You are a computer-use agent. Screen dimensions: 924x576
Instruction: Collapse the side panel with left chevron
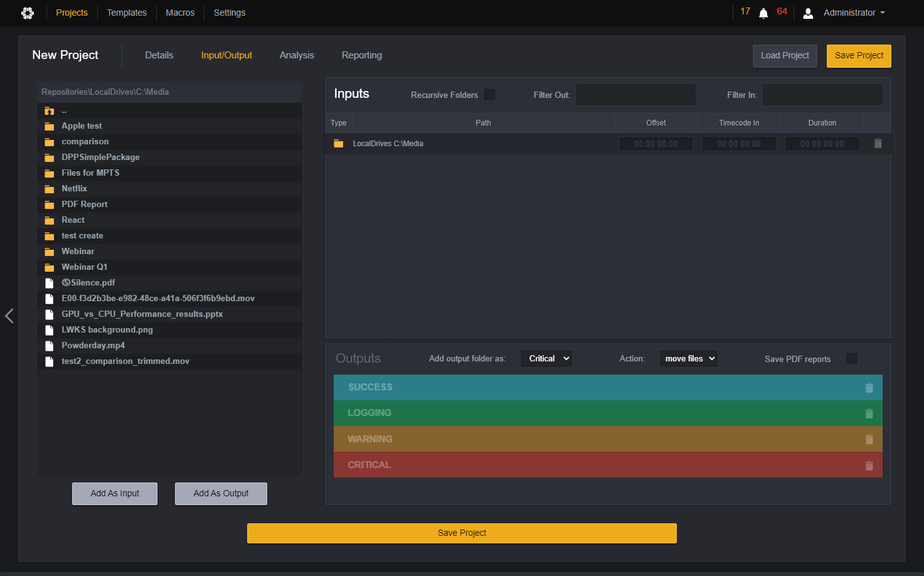click(9, 316)
